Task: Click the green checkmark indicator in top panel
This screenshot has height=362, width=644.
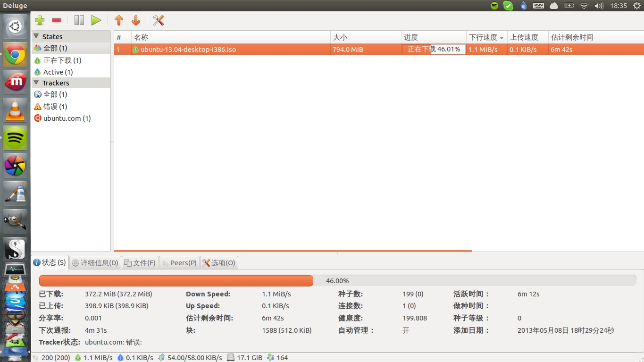Action: [x=508, y=6]
